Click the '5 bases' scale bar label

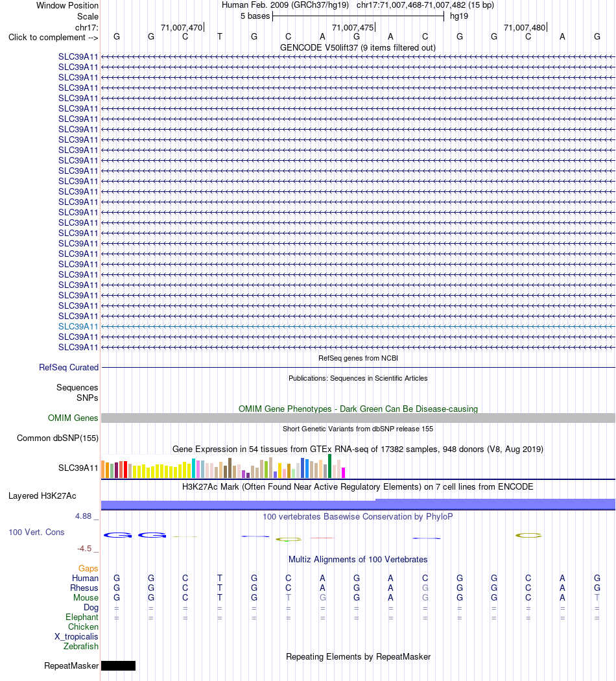255,16
